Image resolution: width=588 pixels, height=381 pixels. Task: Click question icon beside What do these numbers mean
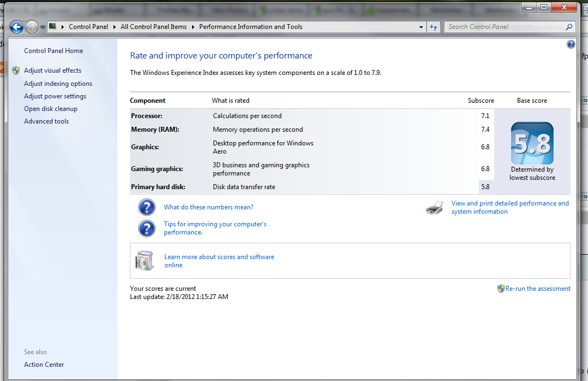pyautogui.click(x=147, y=207)
